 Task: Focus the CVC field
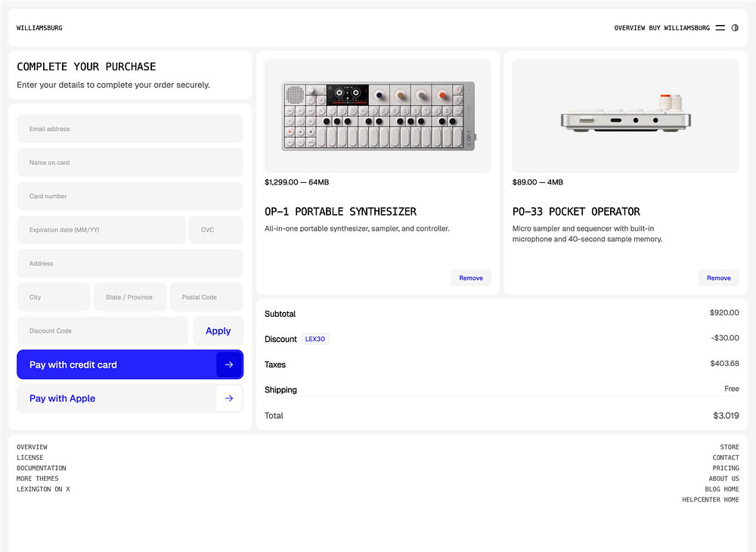pyautogui.click(x=216, y=230)
